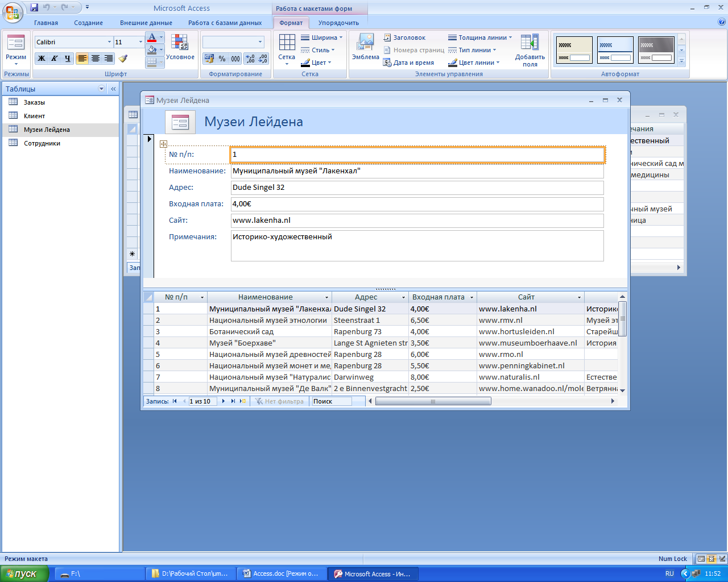
Task: Apply bold (Ж) formatting
Action: click(x=42, y=59)
